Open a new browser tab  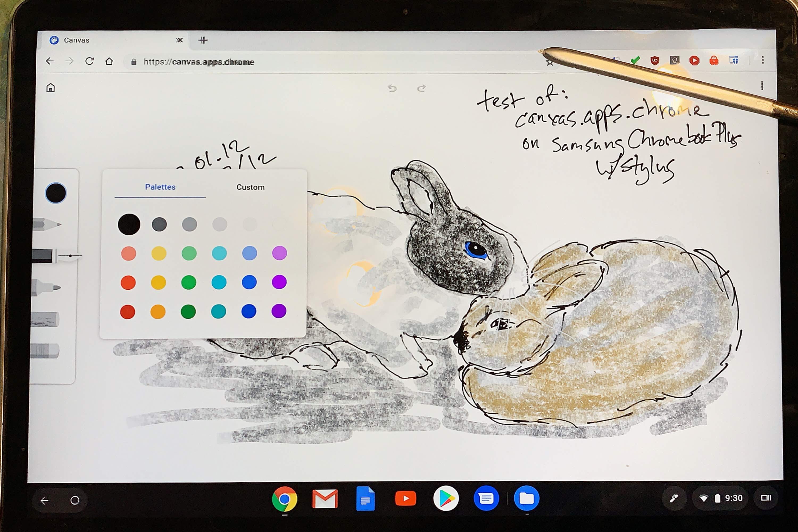tap(203, 40)
